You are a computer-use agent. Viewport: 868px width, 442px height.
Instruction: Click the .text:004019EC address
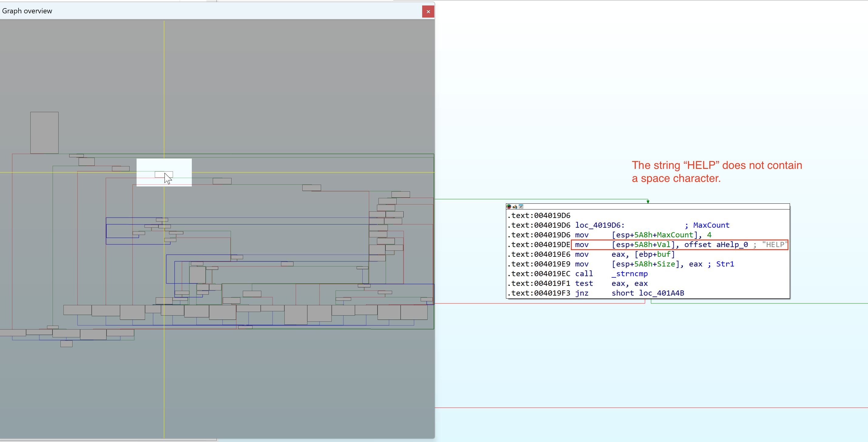coord(538,274)
